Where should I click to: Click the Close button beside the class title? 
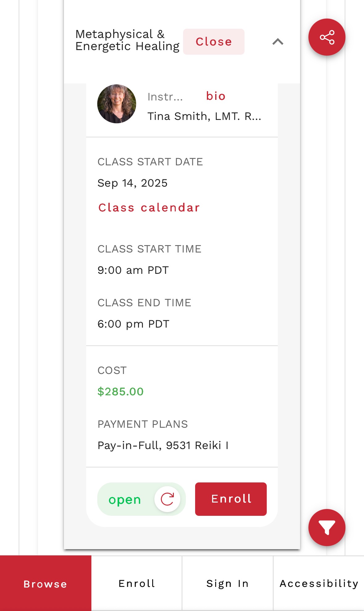(x=214, y=42)
